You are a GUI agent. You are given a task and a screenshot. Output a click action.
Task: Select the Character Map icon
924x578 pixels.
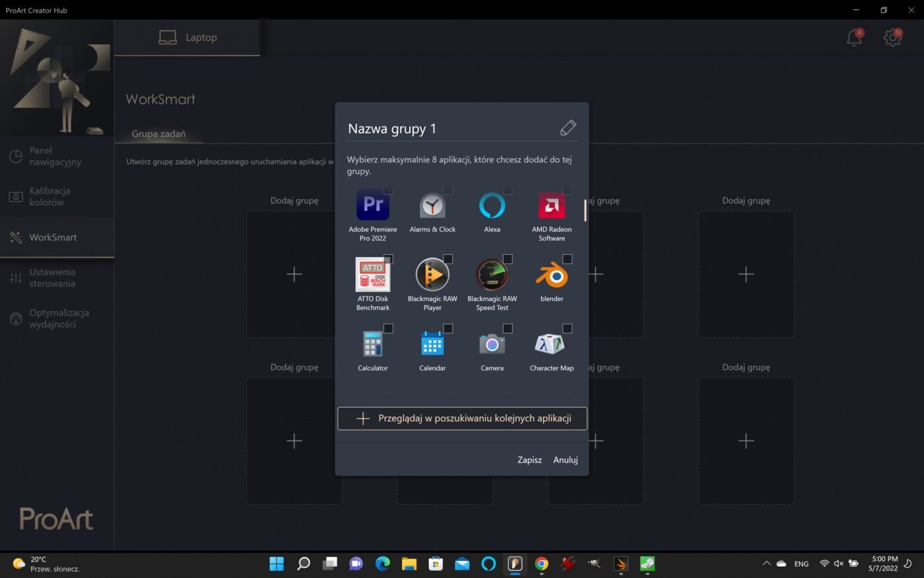click(x=552, y=344)
